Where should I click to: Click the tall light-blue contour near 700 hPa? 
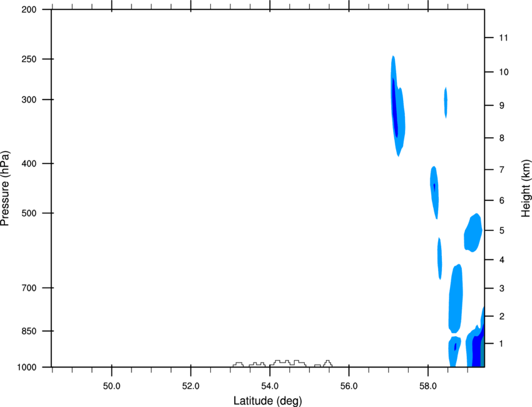point(455,299)
